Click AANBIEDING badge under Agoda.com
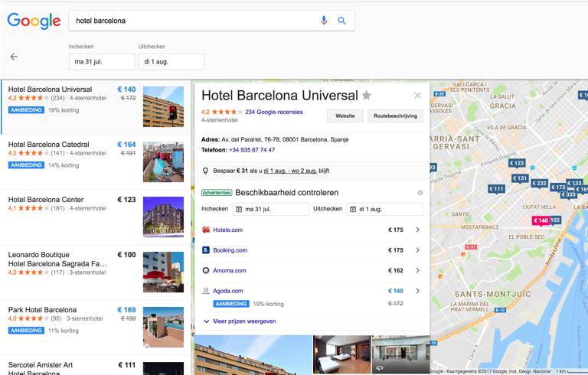This screenshot has height=375, width=588. point(231,304)
